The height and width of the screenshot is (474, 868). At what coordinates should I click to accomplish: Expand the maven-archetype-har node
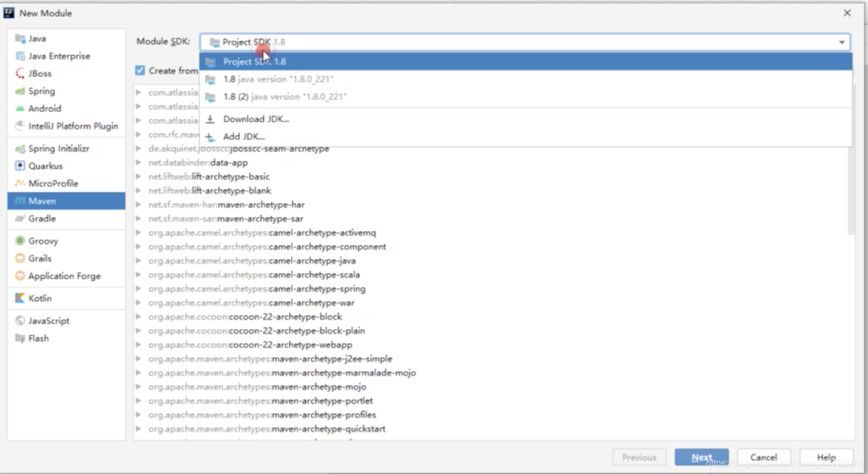tap(138, 204)
